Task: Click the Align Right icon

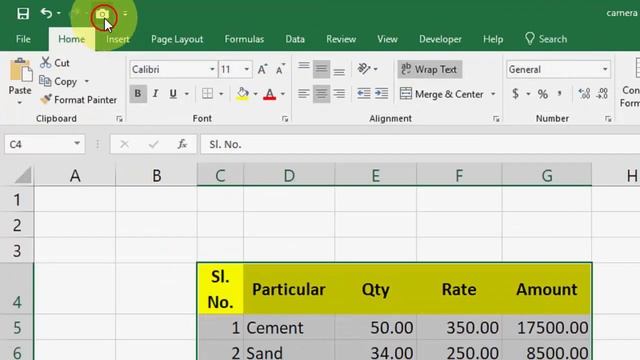Action: (x=339, y=94)
